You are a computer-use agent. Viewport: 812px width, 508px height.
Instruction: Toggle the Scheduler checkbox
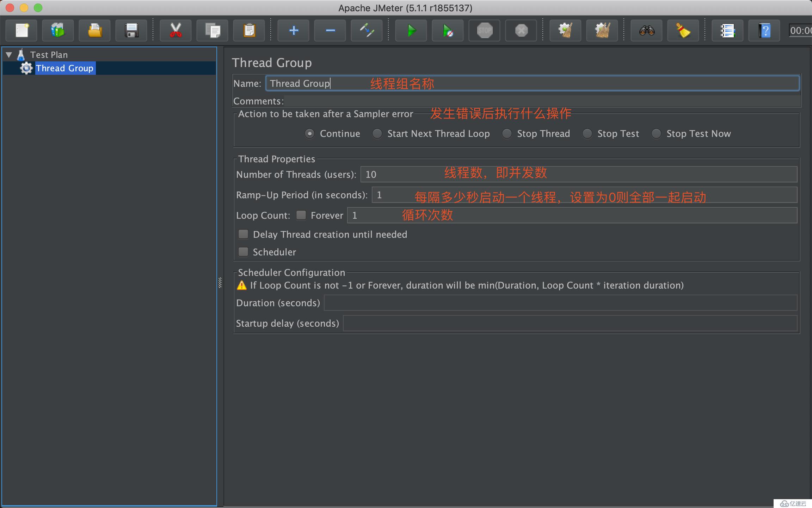[243, 252]
